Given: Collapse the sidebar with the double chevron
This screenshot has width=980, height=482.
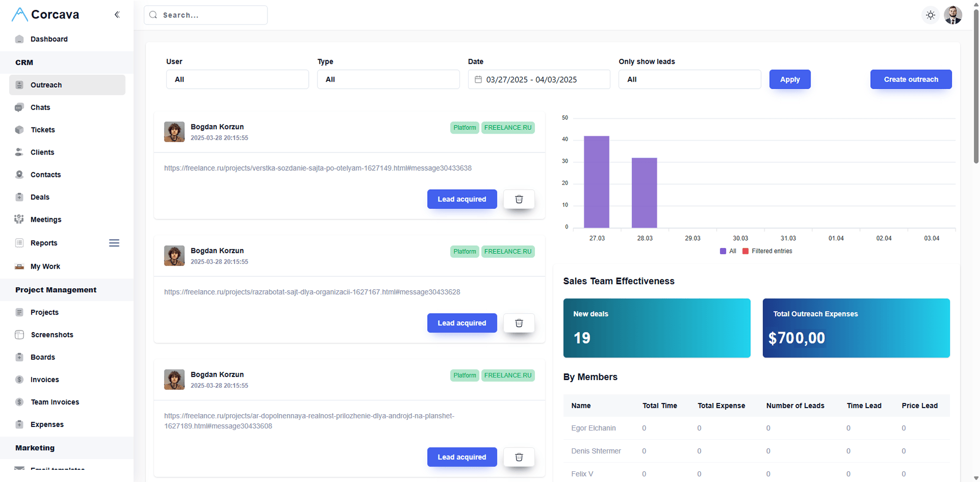Looking at the screenshot, I should tap(117, 15).
